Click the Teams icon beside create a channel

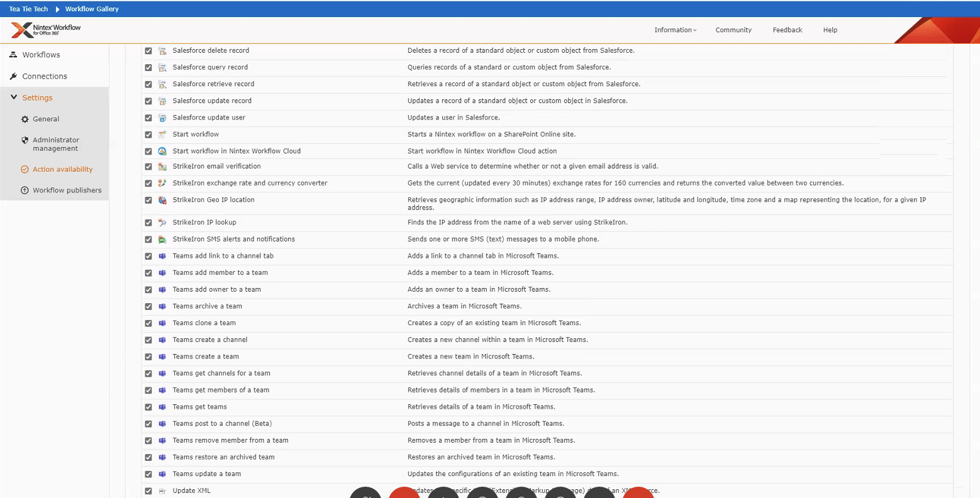[162, 340]
